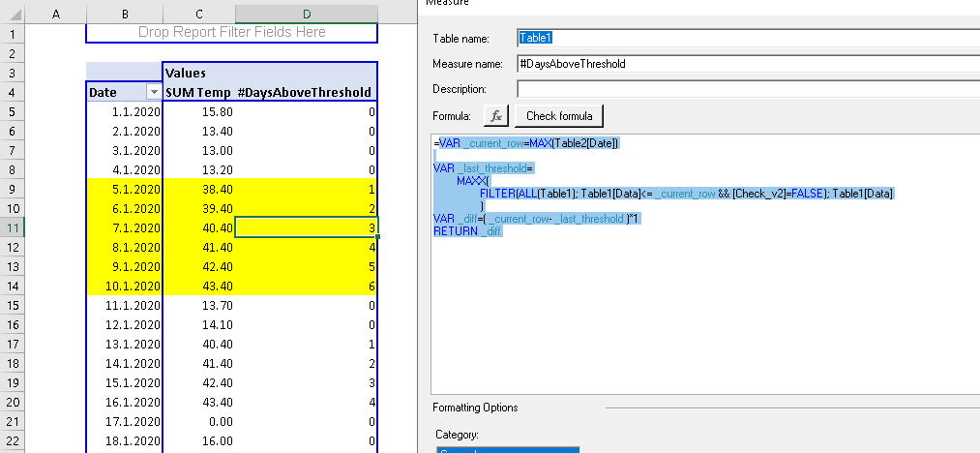Select the temp cell 15.80
980x453 pixels.
198,112
